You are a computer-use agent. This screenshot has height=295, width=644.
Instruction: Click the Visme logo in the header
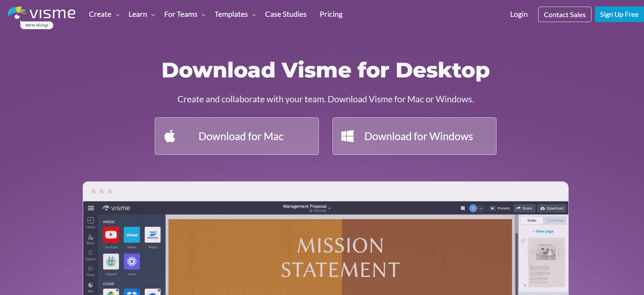[x=42, y=14]
